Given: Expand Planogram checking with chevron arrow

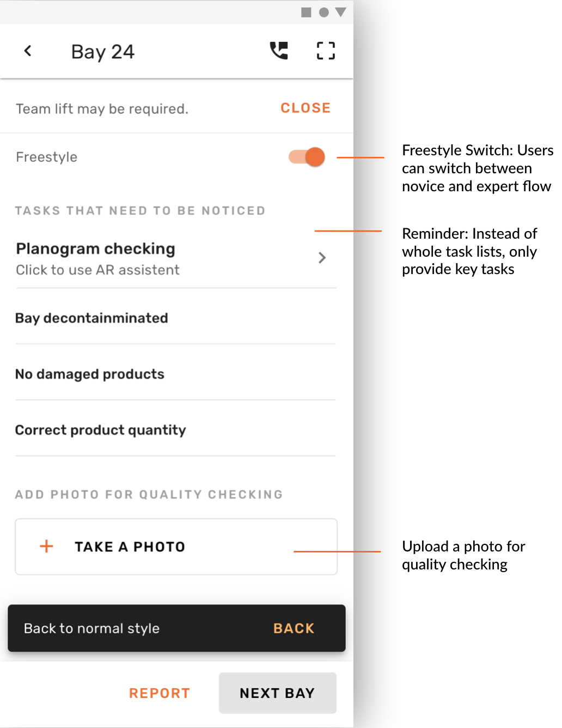Looking at the screenshot, I should [322, 258].
